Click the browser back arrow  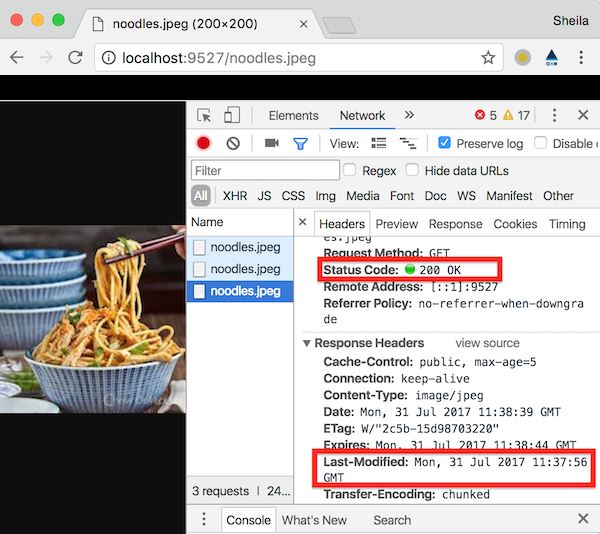pyautogui.click(x=16, y=58)
